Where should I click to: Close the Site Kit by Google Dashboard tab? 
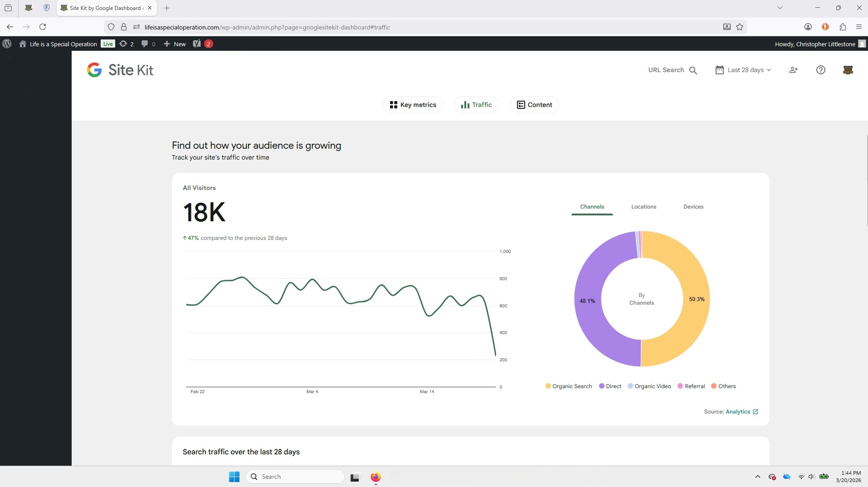tap(150, 8)
